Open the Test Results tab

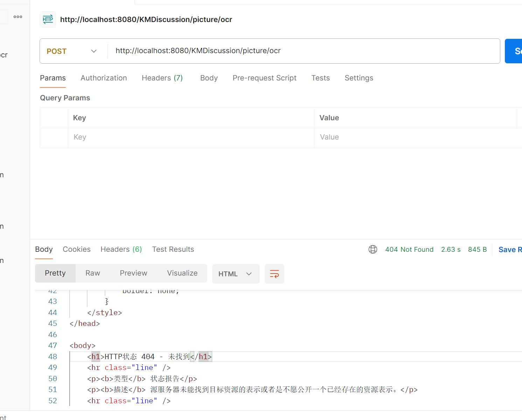tap(173, 249)
